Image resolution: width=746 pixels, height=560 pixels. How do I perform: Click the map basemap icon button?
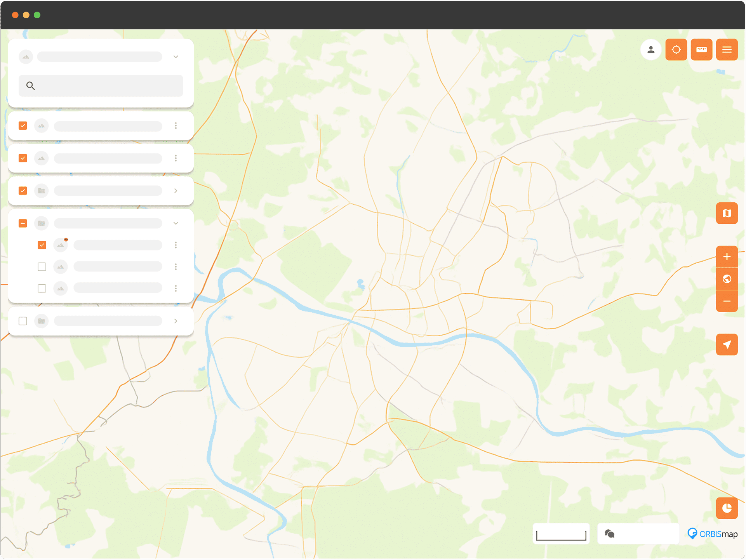(727, 213)
